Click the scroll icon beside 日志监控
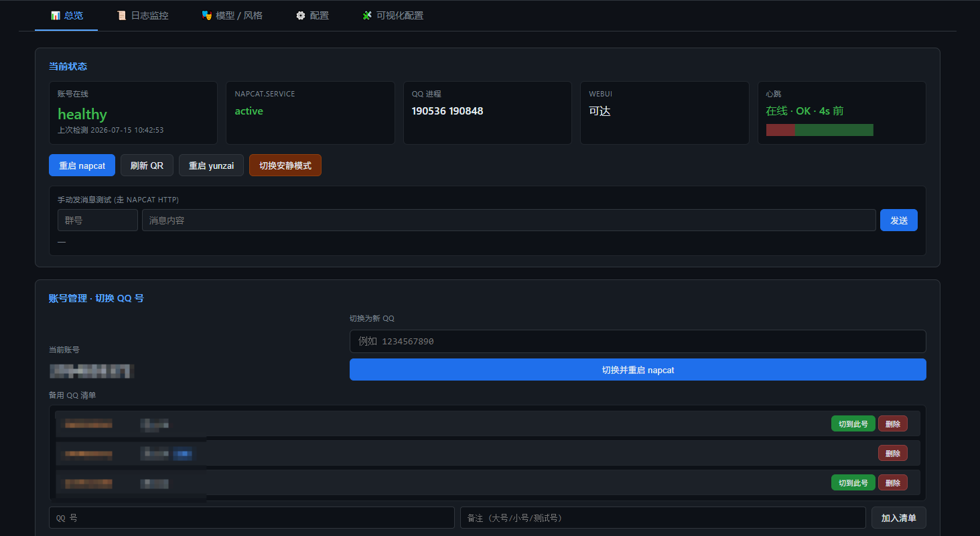Screen dimensions: 980x536 [x=121, y=15]
